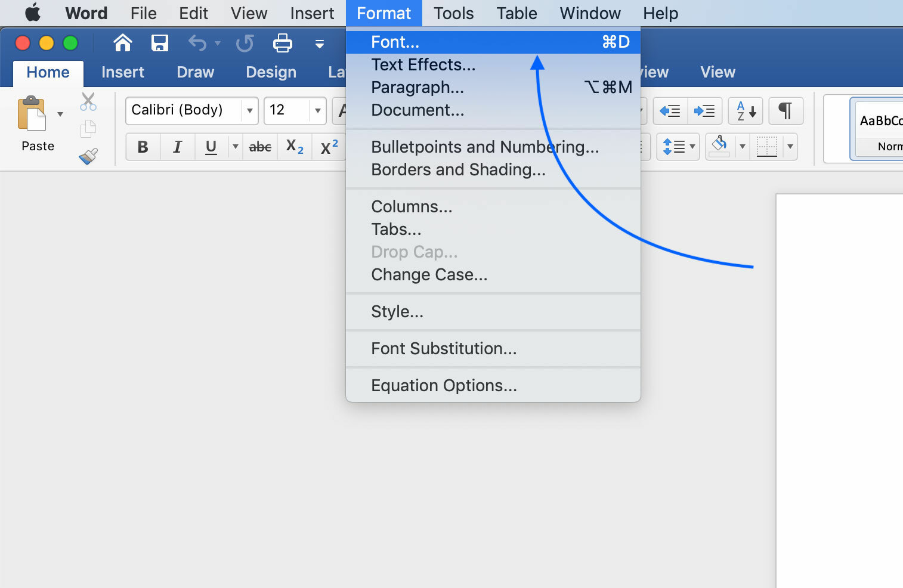The image size is (903, 588).
Task: Close the open Format menu
Action: point(384,13)
